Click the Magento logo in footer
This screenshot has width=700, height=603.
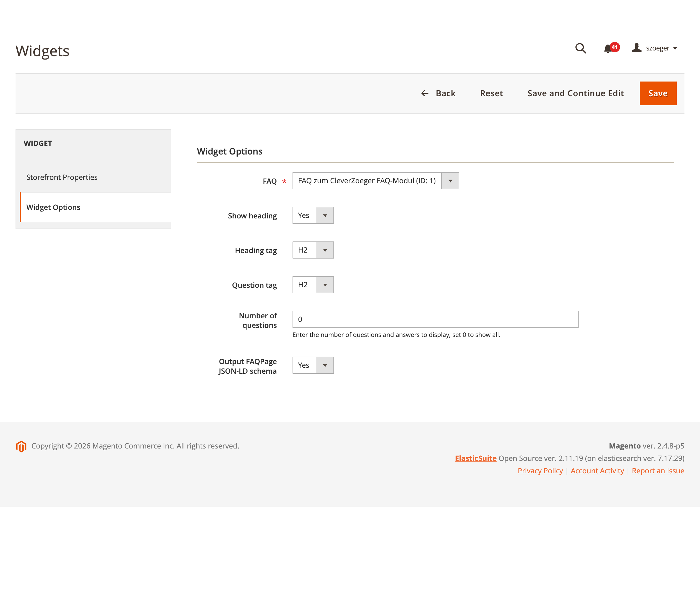click(x=21, y=446)
